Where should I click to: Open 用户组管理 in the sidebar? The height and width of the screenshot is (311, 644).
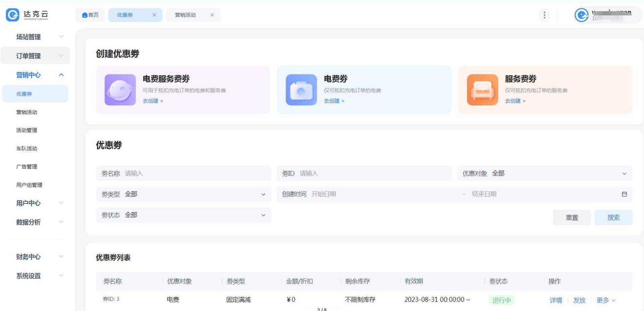[x=29, y=185]
